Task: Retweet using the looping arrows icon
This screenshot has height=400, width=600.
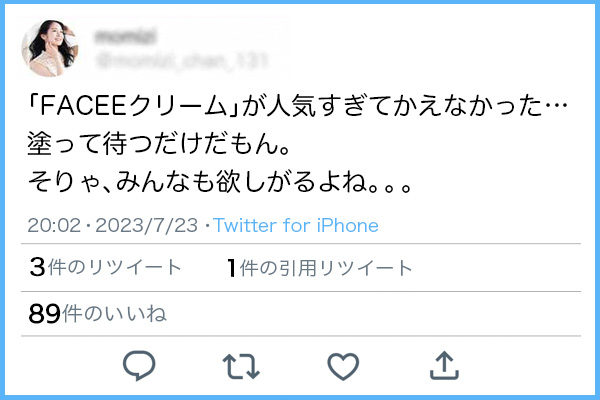Action: click(241, 366)
